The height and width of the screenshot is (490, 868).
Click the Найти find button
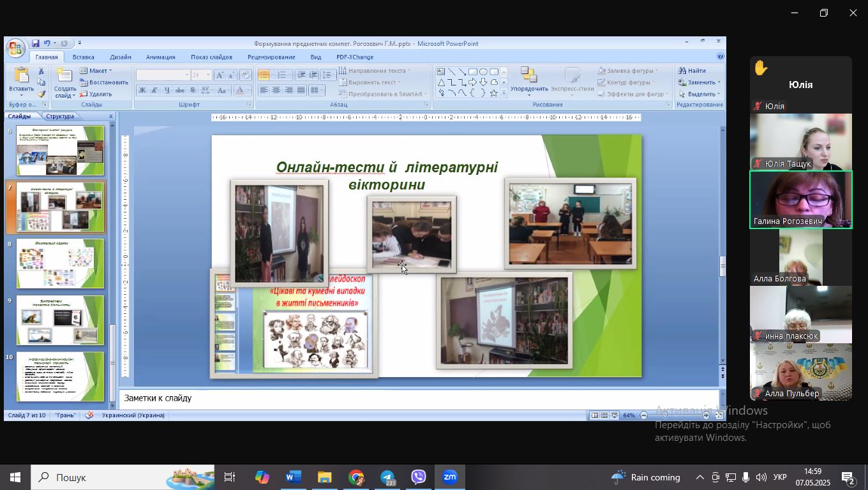[x=692, y=71]
